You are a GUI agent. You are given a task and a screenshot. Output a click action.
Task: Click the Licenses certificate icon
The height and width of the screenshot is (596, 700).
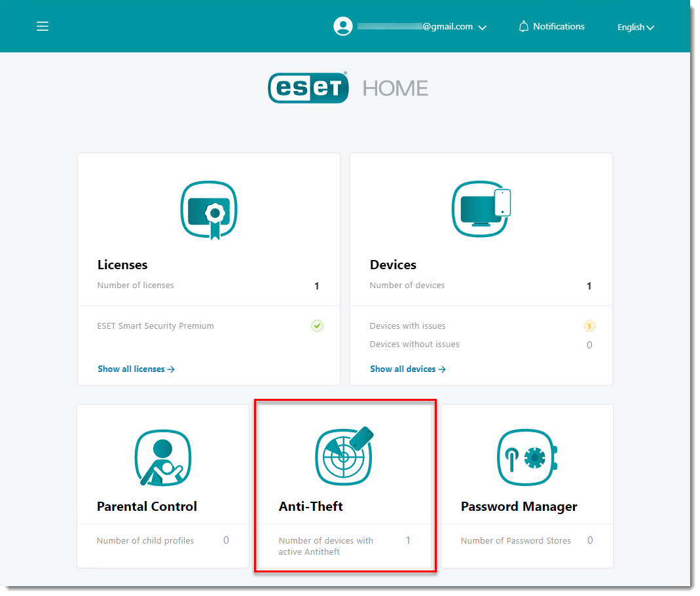(x=209, y=210)
